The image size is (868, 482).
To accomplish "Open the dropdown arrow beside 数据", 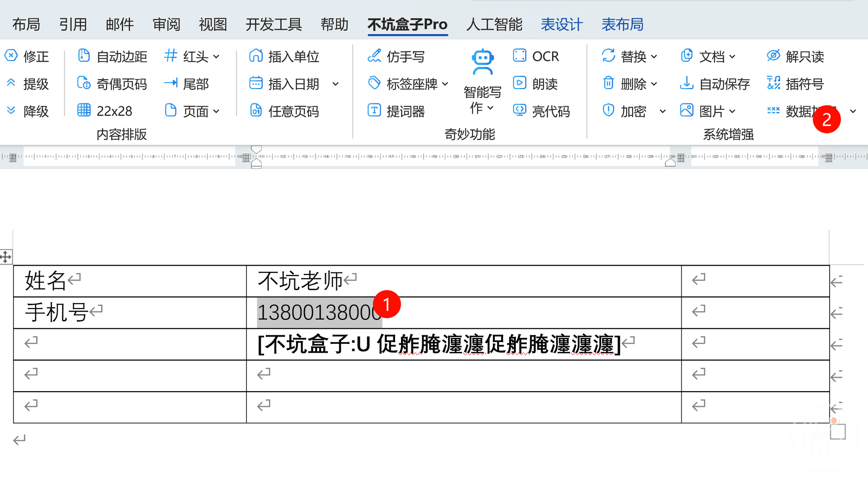I will pyautogui.click(x=853, y=111).
